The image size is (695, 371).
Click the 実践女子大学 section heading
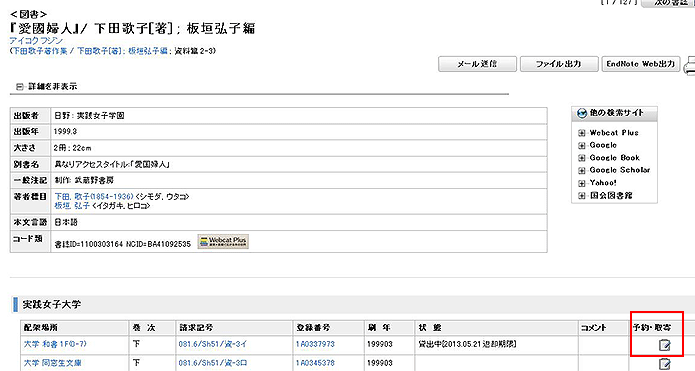[52, 305]
